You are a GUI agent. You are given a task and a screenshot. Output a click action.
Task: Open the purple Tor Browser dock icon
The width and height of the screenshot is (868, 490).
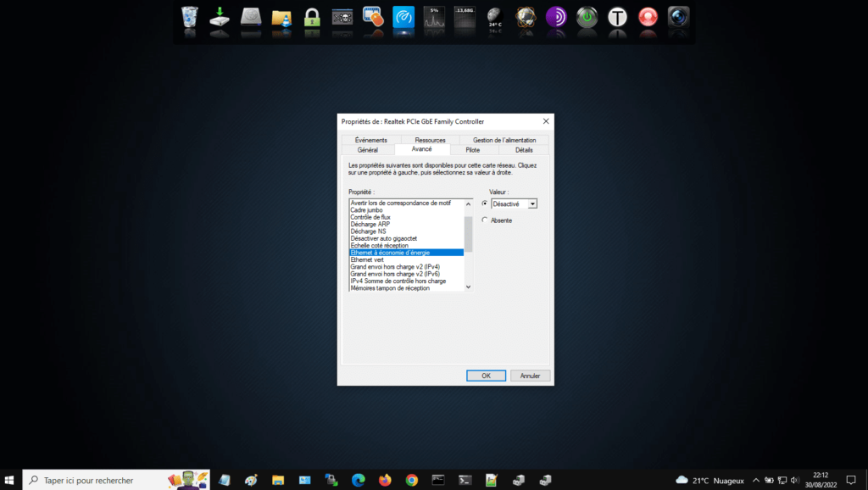click(x=556, y=18)
